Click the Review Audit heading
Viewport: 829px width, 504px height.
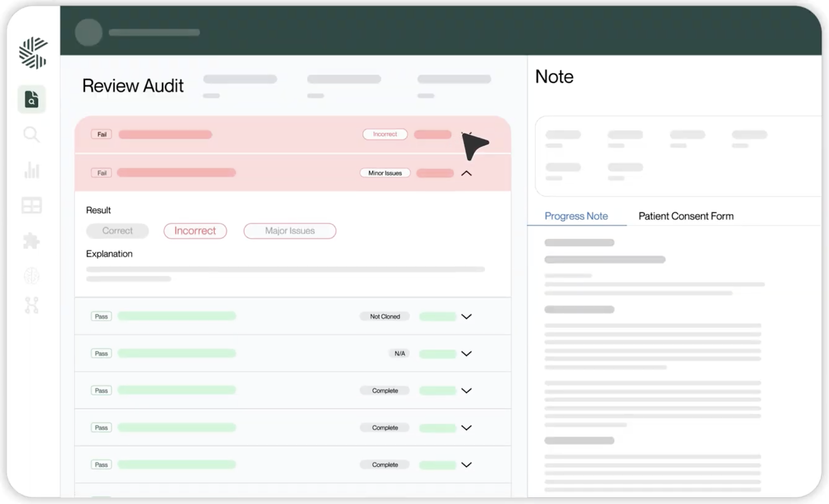coord(133,86)
